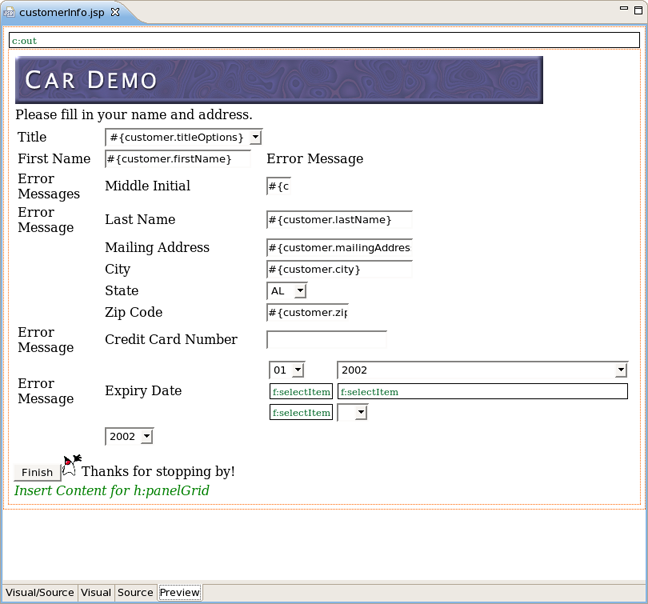
Task: Click the First Name input field
Action: click(x=177, y=159)
